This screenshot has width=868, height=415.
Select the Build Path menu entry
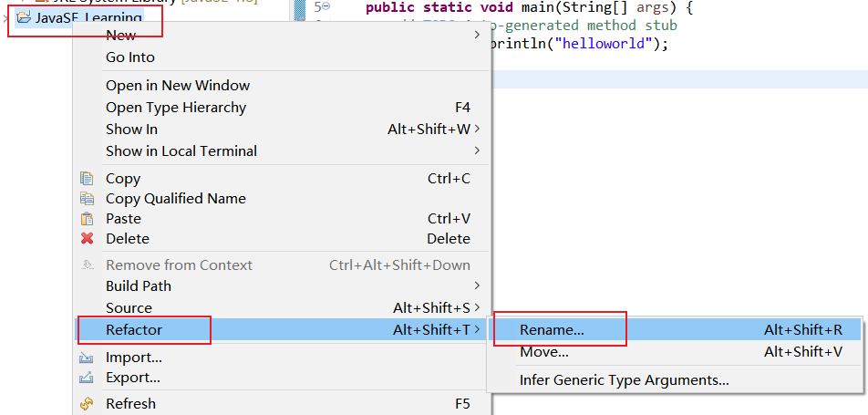pyautogui.click(x=283, y=285)
